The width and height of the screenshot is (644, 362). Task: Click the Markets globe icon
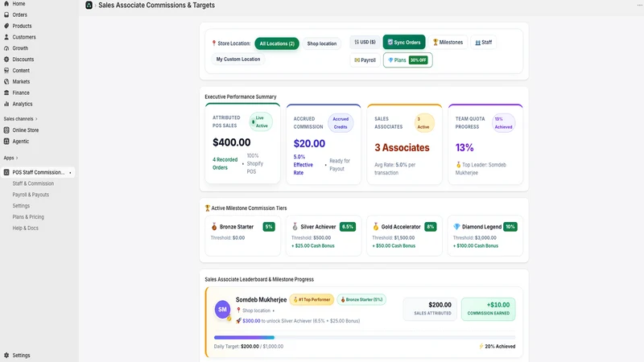click(6, 82)
